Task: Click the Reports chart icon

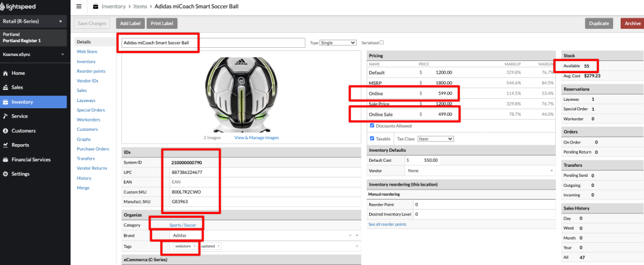Action: pos(5,145)
